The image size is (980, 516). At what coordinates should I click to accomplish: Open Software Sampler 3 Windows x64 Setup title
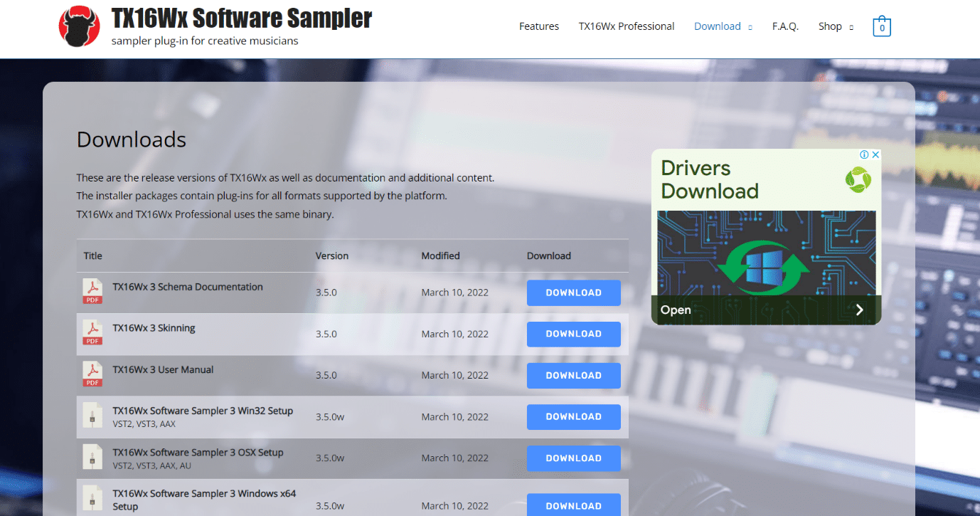pos(204,500)
